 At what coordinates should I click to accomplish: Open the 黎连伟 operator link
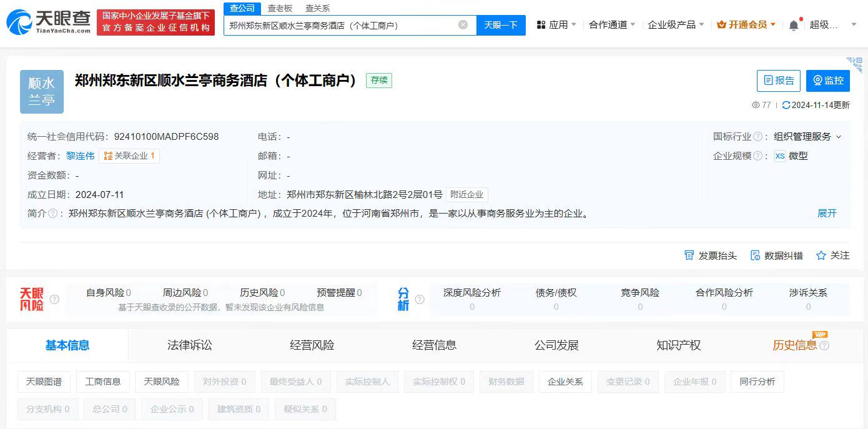click(x=81, y=156)
